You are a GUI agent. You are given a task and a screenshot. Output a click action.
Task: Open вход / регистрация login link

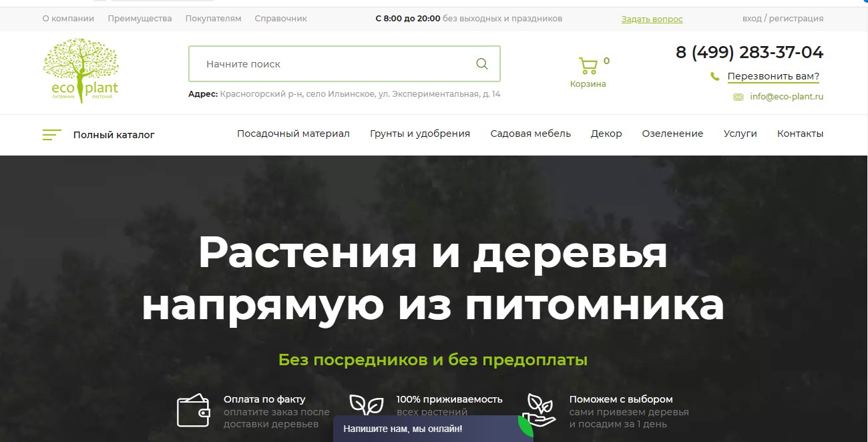[783, 19]
